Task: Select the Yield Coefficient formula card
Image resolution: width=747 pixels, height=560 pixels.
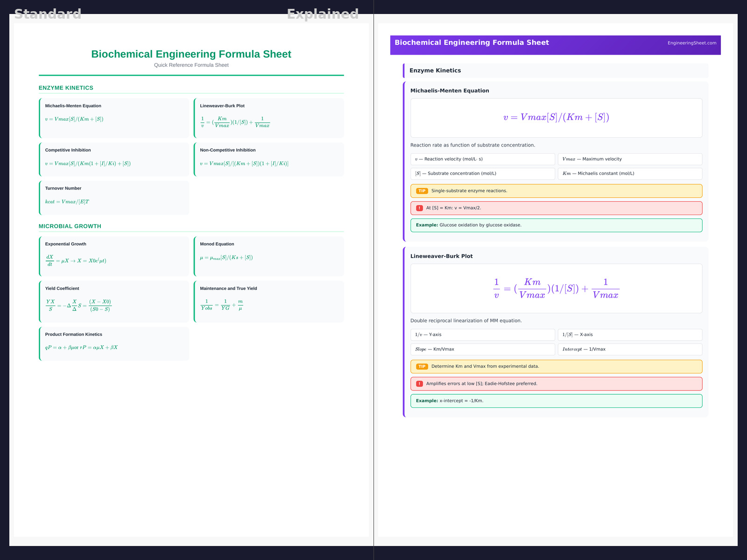Action: pos(114,301)
